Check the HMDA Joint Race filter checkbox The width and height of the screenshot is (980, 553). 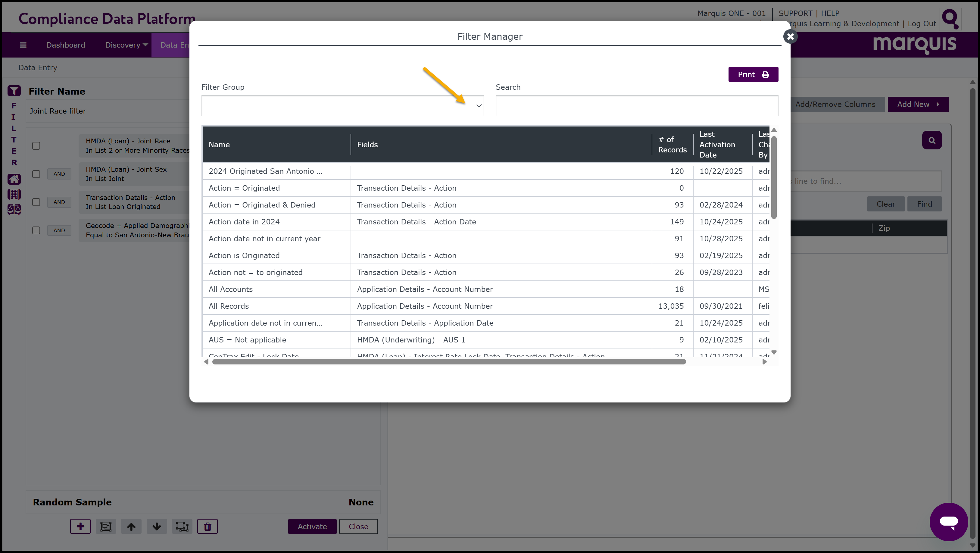click(x=36, y=146)
